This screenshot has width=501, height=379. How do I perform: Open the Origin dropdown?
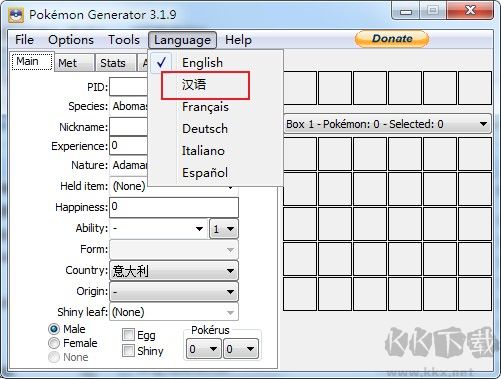[174, 292]
